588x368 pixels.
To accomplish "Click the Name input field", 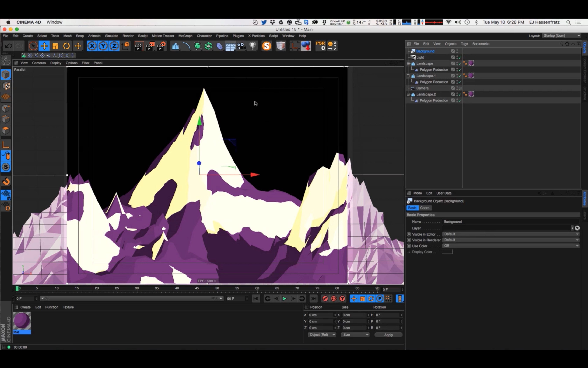I will pos(511,222).
